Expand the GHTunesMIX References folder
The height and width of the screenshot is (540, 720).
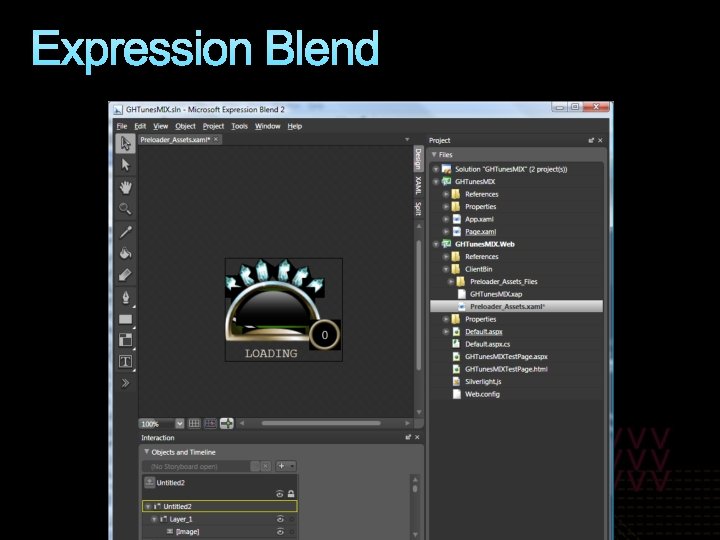(x=445, y=194)
